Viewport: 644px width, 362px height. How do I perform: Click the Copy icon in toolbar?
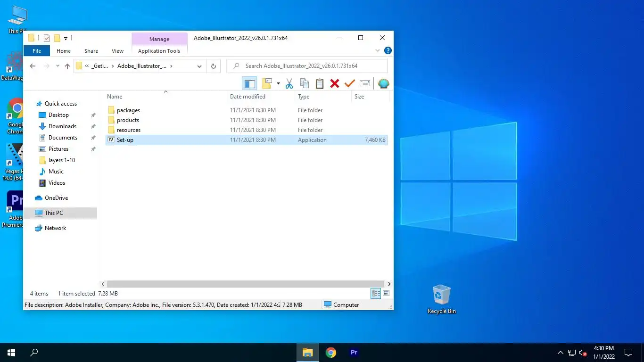[305, 84]
